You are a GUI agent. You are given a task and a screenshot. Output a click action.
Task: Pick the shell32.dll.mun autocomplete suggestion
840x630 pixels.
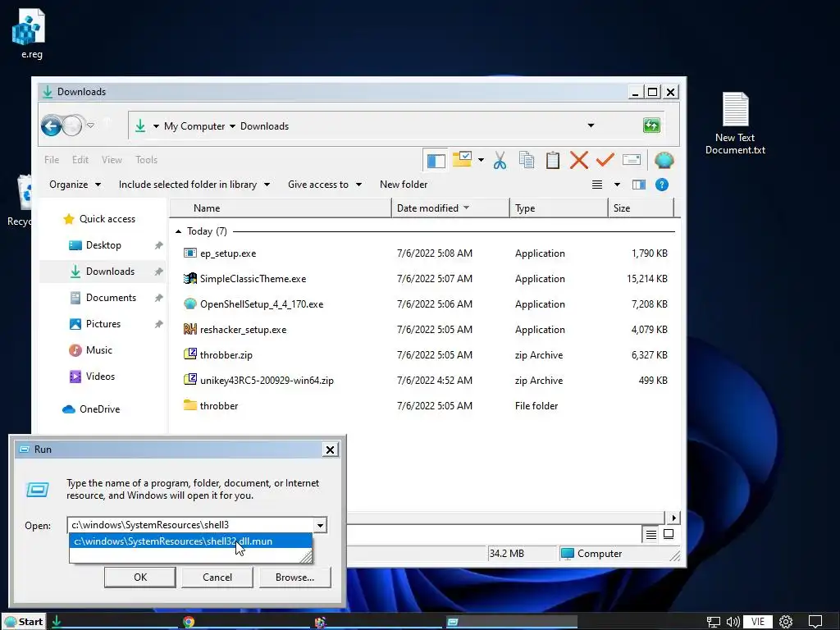[190, 541]
